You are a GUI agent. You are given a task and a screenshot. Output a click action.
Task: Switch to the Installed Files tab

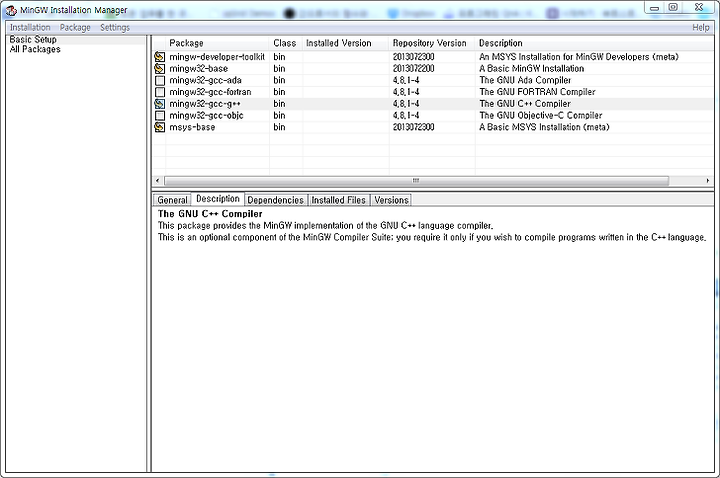tap(338, 200)
